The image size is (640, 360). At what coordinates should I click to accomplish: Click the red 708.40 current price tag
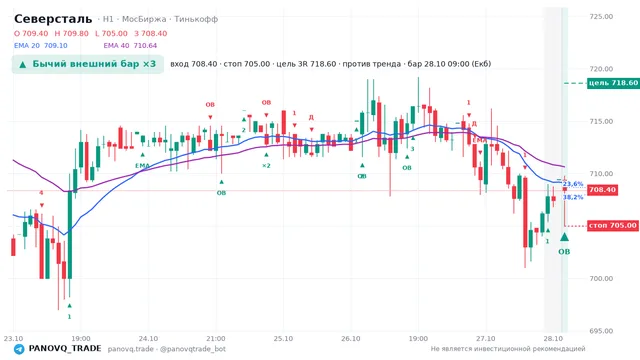click(602, 190)
